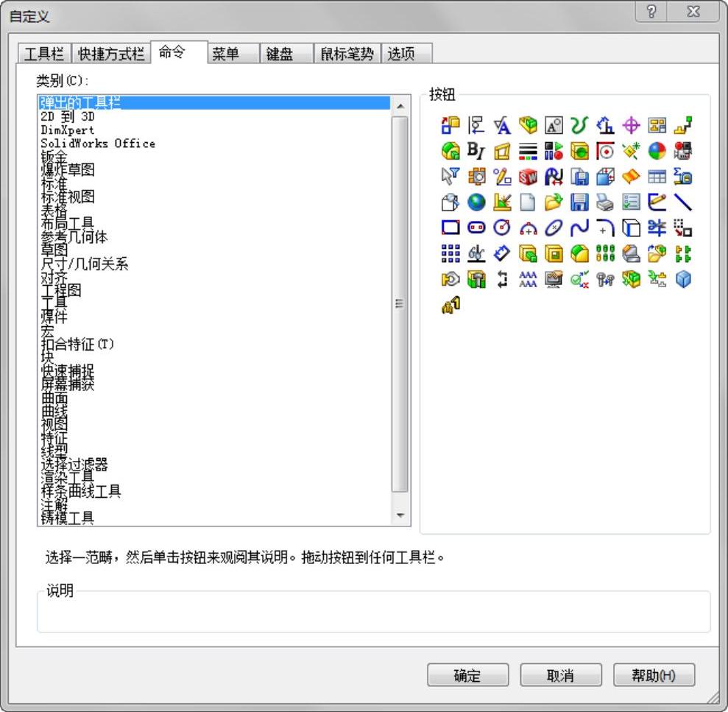The height and width of the screenshot is (712, 728).
Task: Select the 工程图 category
Action: tap(214, 290)
